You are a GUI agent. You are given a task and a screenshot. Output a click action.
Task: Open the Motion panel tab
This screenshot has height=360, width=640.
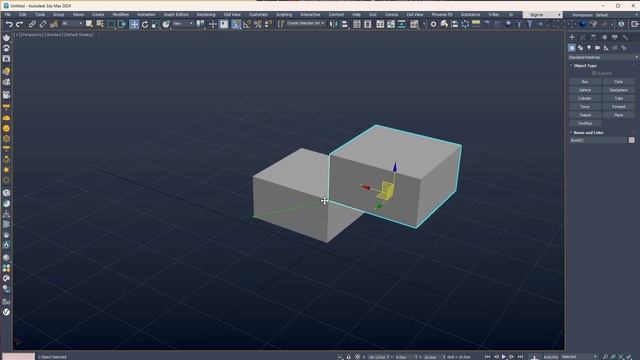(x=604, y=37)
